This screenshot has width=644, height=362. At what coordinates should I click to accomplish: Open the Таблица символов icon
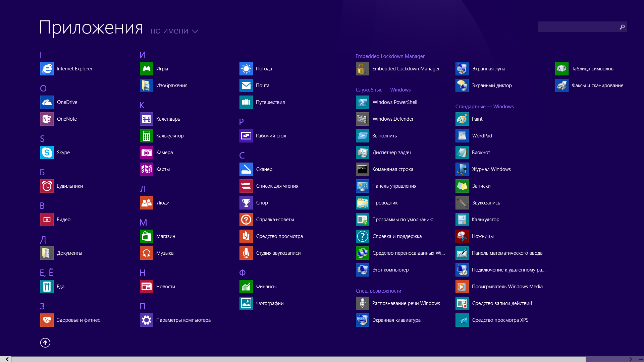562,69
